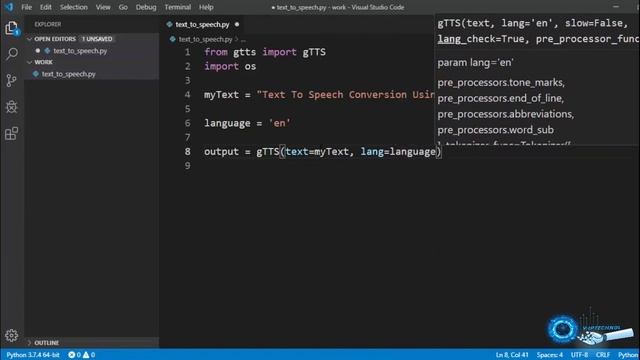Open the Edit menu
The width and height of the screenshot is (640, 360).
pos(46,7)
